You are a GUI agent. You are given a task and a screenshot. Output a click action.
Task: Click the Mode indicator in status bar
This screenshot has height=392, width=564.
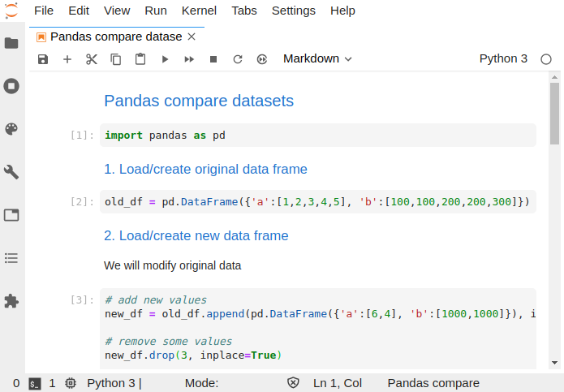click(x=202, y=383)
